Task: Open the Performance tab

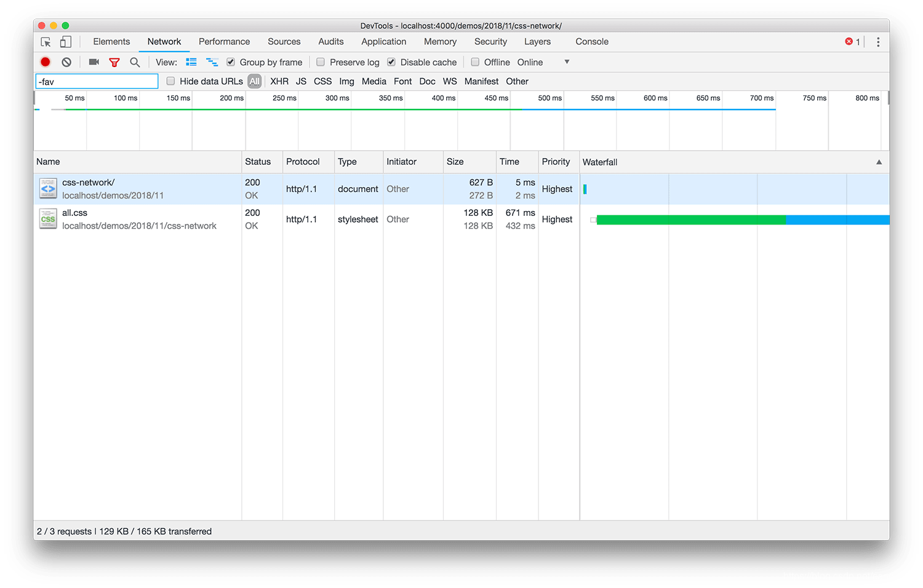Action: click(224, 42)
